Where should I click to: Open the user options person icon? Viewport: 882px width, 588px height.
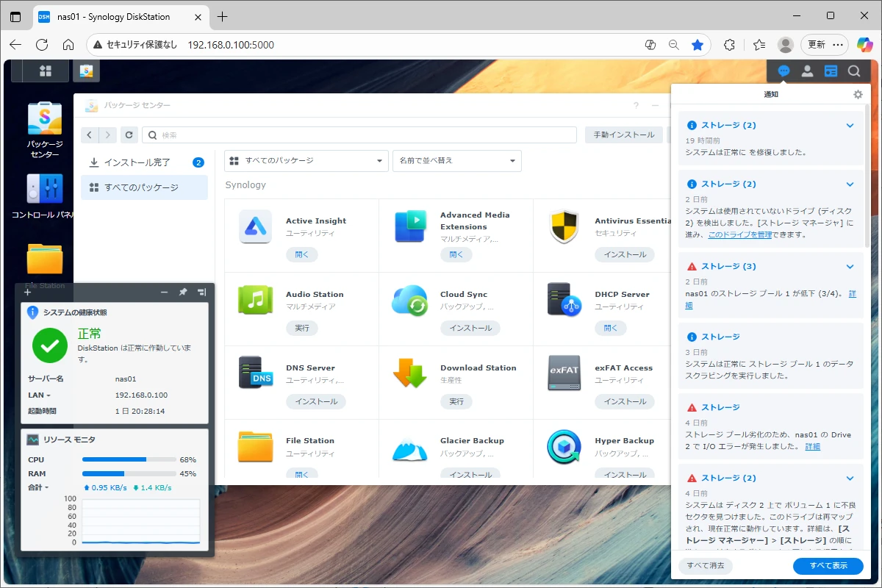coord(807,71)
